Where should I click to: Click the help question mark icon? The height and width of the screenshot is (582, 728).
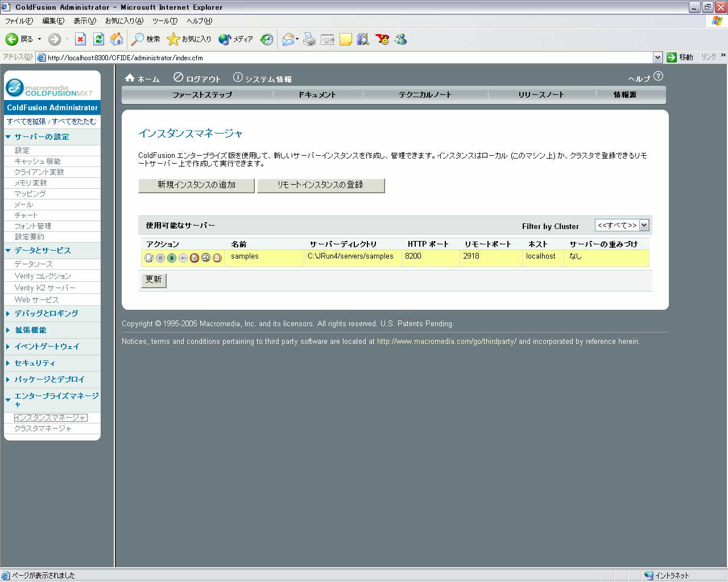click(658, 76)
